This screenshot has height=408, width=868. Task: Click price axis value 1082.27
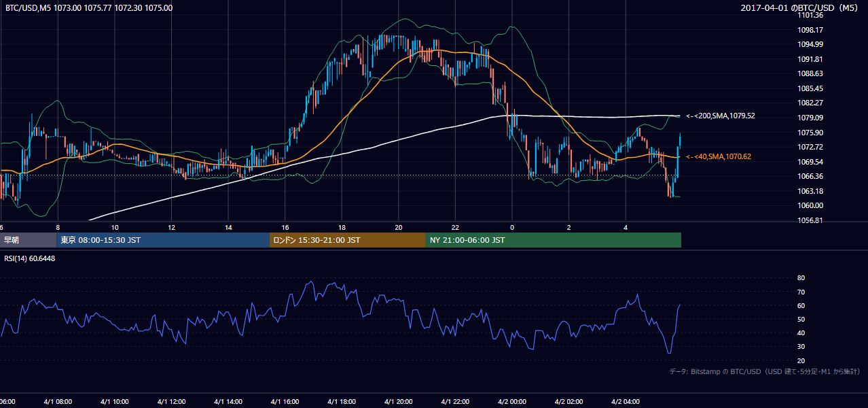click(x=811, y=103)
